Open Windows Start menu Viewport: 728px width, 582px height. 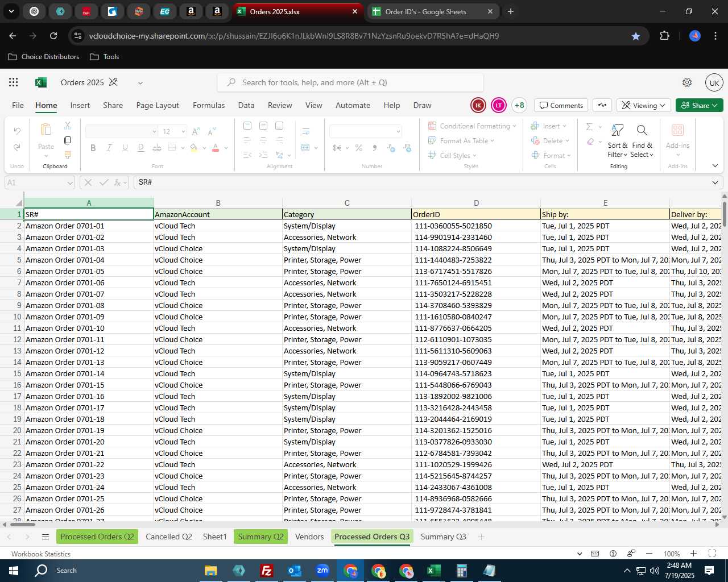[x=14, y=571]
